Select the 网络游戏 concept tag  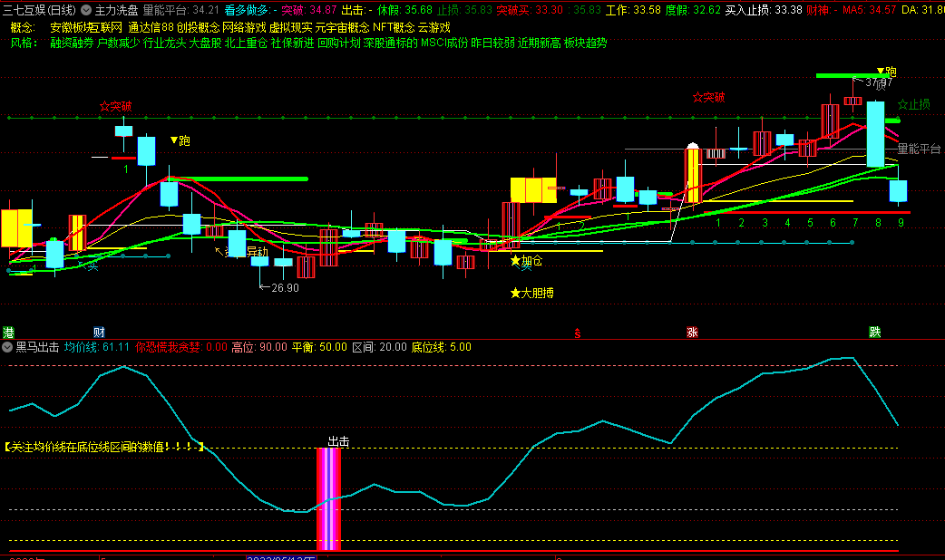(x=244, y=28)
